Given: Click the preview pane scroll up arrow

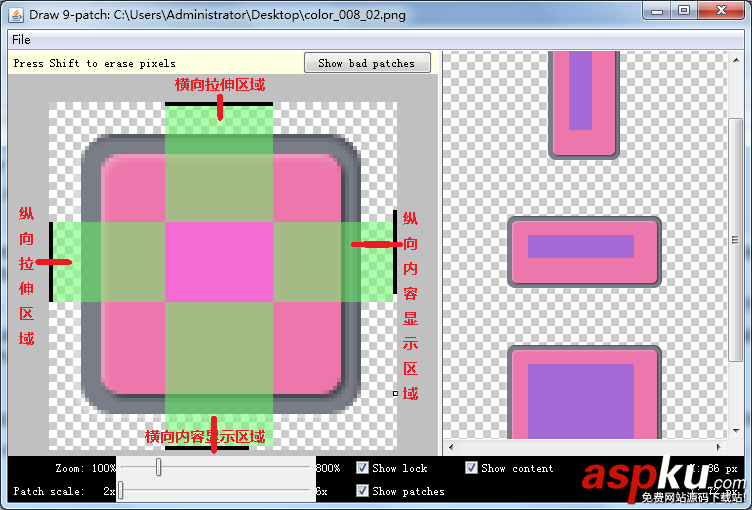Looking at the screenshot, I should (x=736, y=60).
